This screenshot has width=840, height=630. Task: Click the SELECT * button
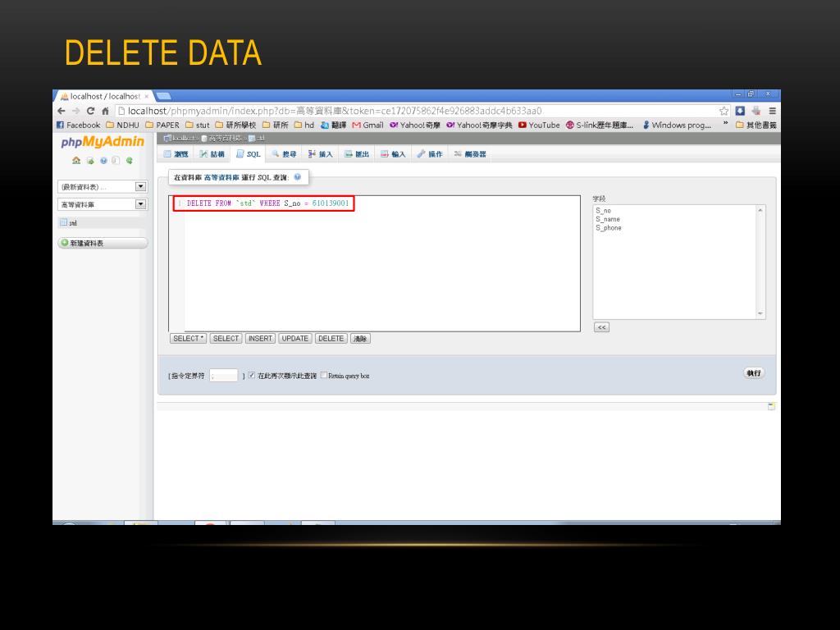(188, 339)
